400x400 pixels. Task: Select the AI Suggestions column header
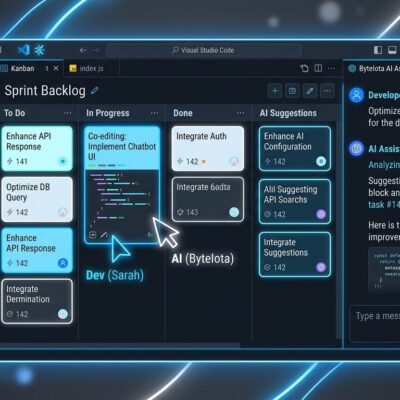288,113
